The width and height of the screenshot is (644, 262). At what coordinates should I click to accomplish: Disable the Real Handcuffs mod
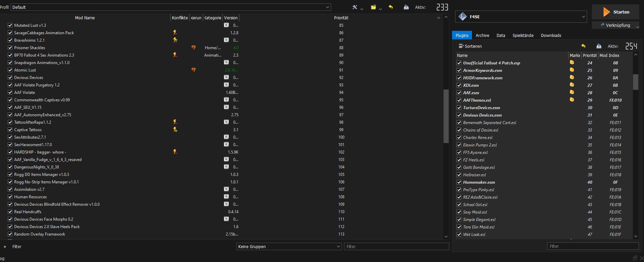[10, 211]
